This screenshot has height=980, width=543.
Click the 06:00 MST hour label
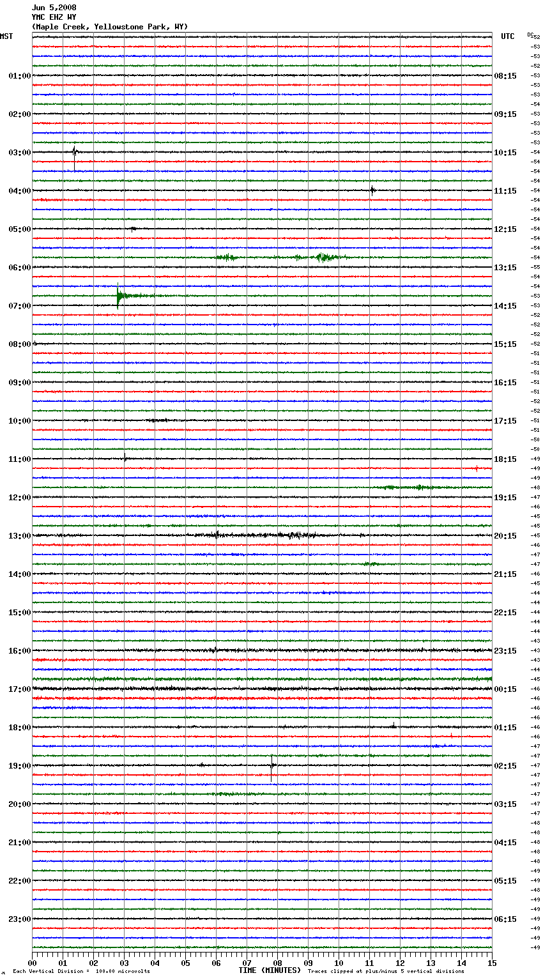pyautogui.click(x=20, y=268)
